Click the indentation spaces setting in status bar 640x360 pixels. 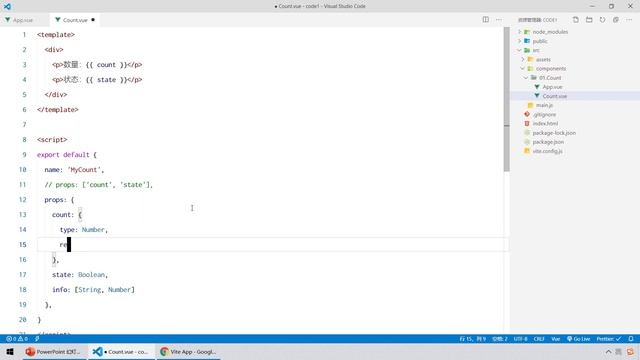click(500, 339)
